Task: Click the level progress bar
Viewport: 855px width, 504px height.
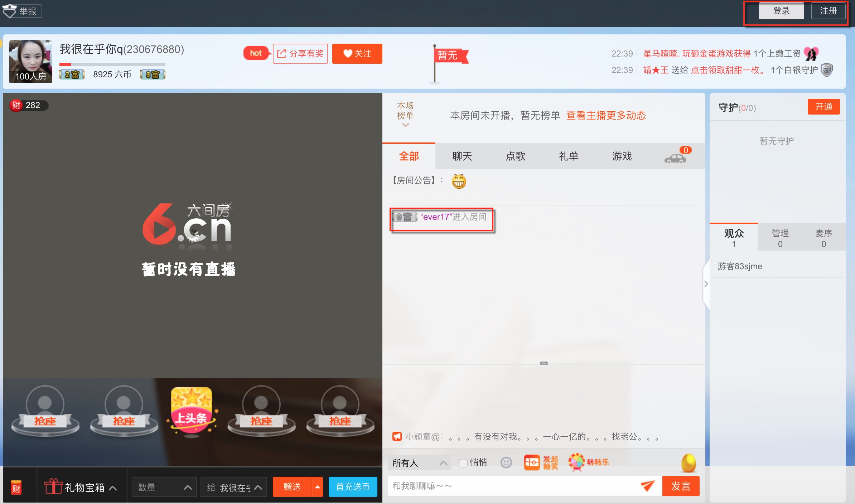Action: (112, 64)
